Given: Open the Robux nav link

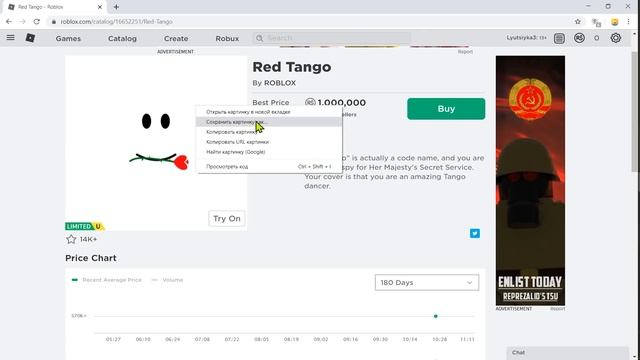Looking at the screenshot, I should point(227,38).
